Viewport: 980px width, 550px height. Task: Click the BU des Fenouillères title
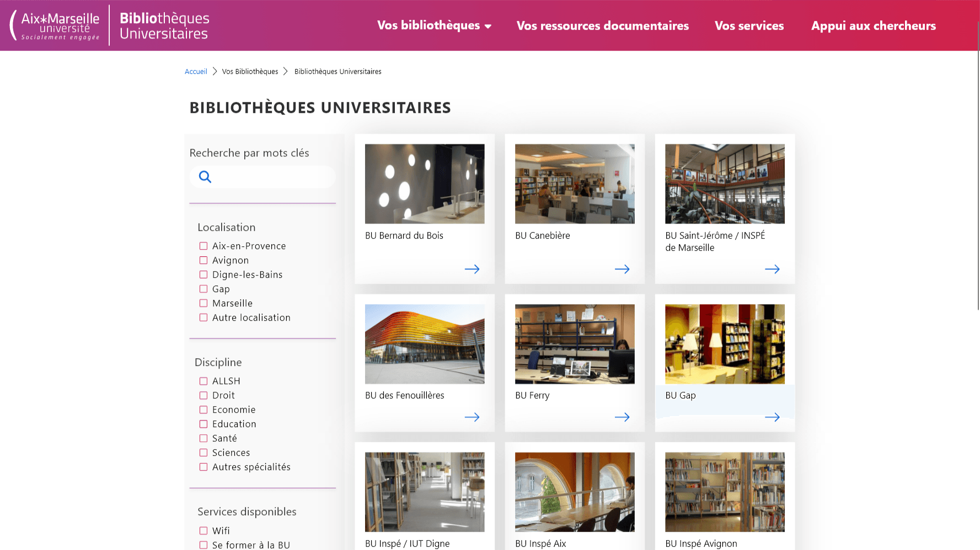click(x=405, y=395)
